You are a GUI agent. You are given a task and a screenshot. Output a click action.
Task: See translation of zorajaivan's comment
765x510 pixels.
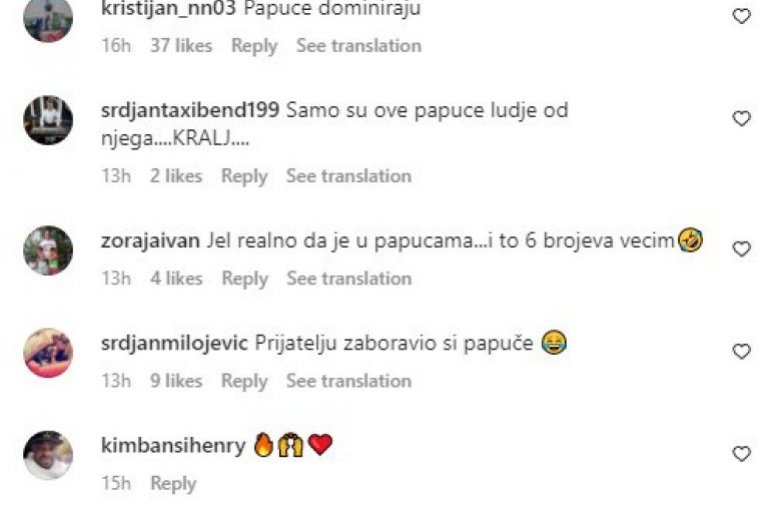[x=349, y=279]
